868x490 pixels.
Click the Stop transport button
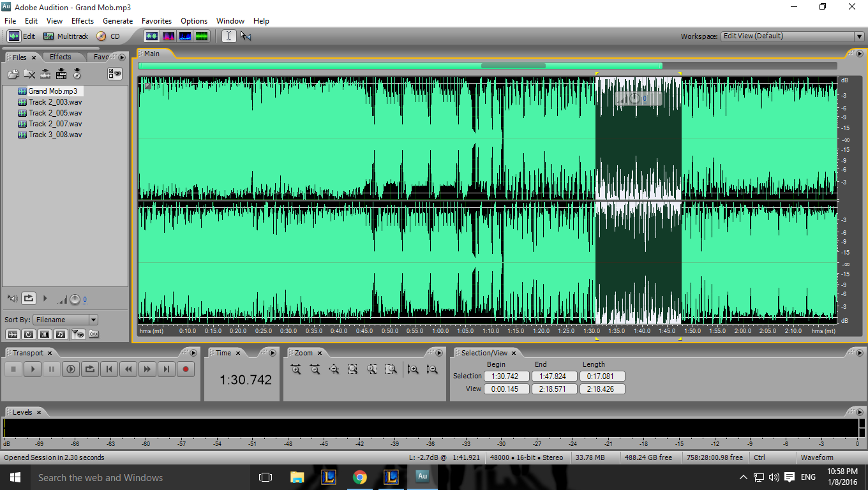point(13,369)
